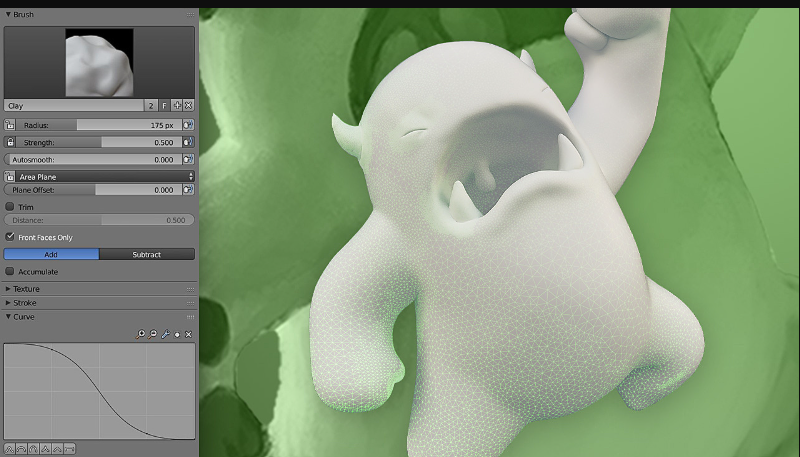
Task: Click the brush user count button labeled 2
Action: point(151,106)
